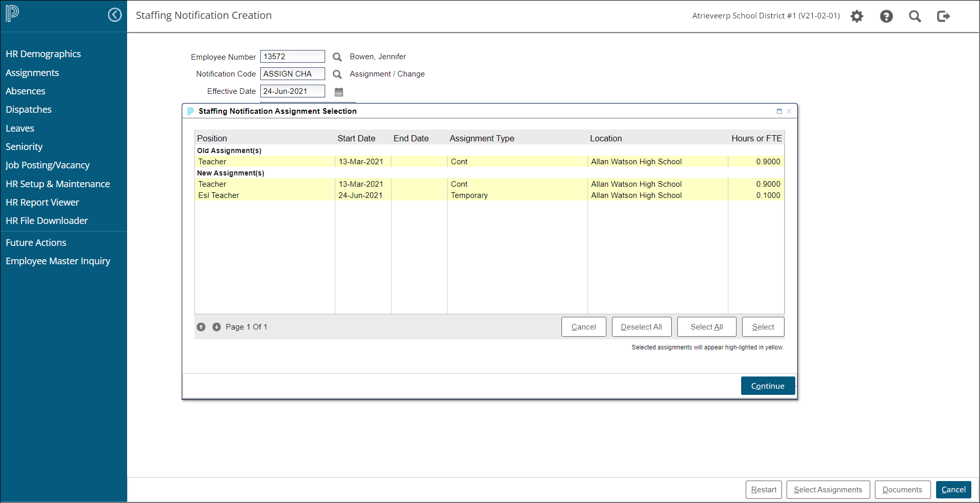The width and height of the screenshot is (980, 503).
Task: Look up notification code with the magnifier icon
Action: tap(337, 74)
